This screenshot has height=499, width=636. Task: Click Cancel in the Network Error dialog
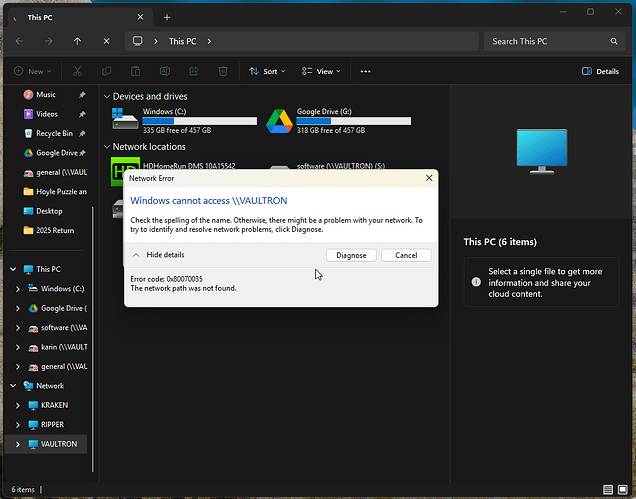(406, 255)
